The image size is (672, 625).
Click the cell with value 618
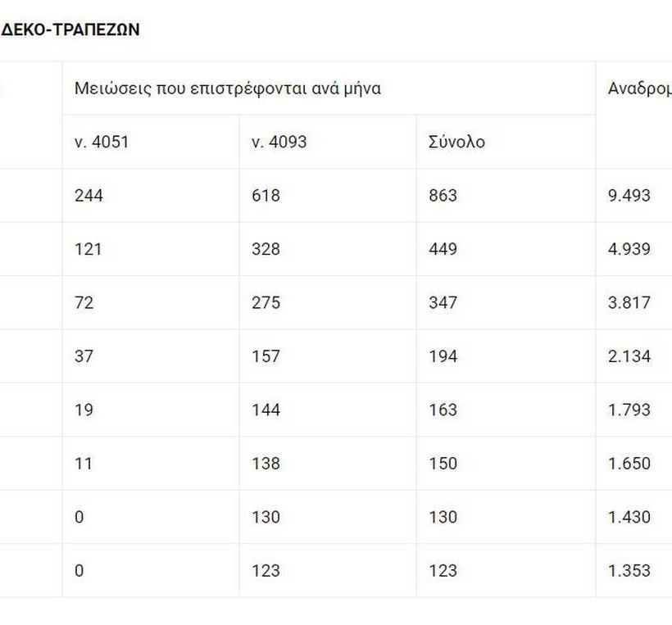click(x=266, y=196)
